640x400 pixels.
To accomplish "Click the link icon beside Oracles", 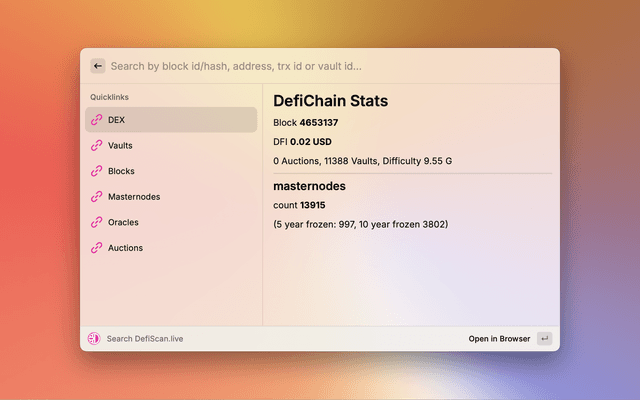I will (97, 222).
